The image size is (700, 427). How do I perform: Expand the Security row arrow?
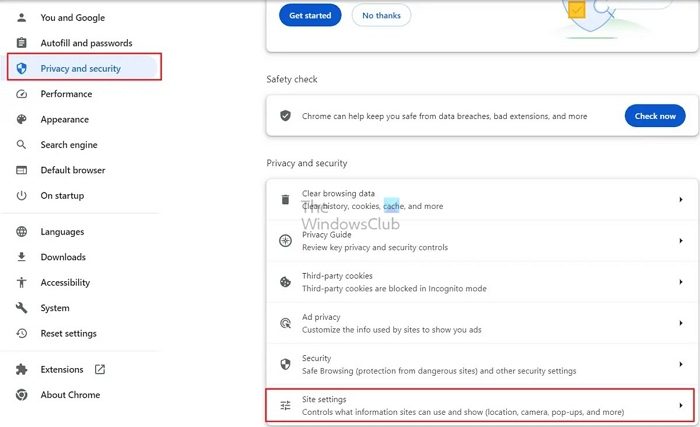tap(681, 364)
